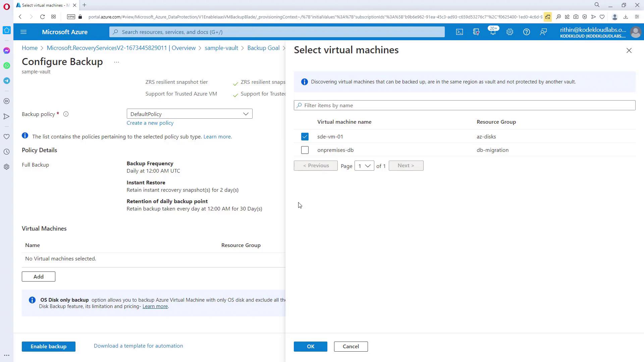Go to Backup Goal breadcrumb

[x=263, y=48]
